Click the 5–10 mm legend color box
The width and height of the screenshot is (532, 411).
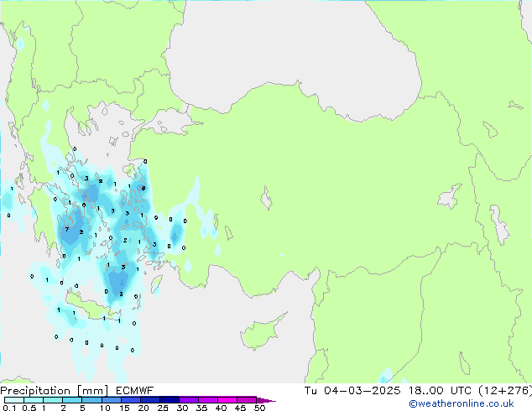(92, 400)
